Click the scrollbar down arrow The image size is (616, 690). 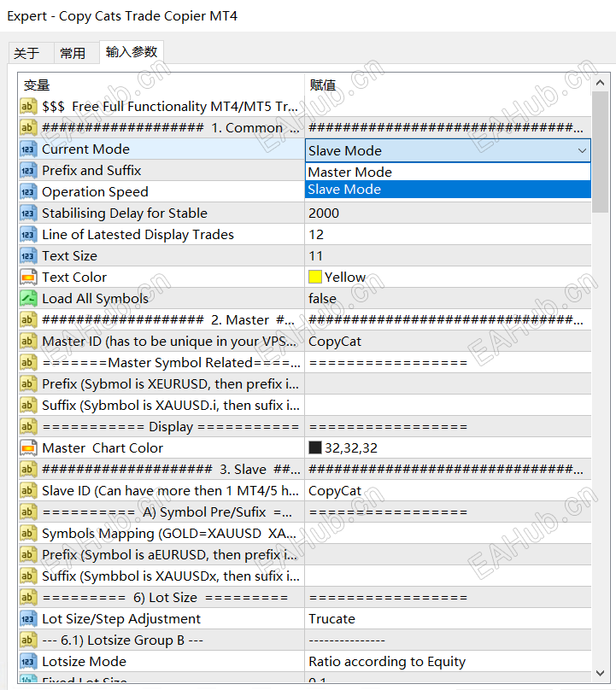tap(600, 673)
